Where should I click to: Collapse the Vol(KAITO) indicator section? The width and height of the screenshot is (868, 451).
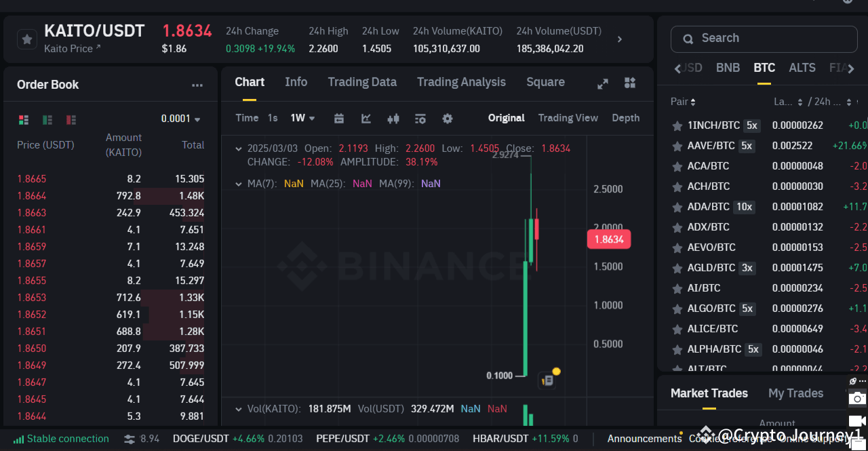[x=239, y=409]
